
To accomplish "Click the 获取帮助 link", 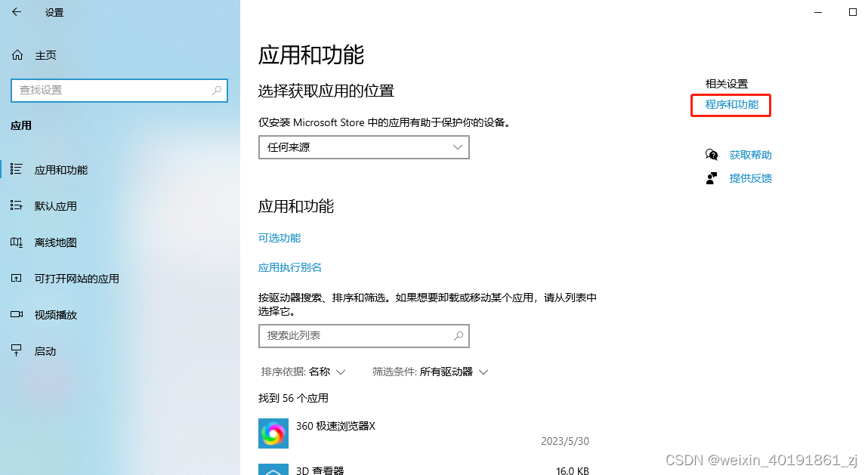I will (750, 155).
